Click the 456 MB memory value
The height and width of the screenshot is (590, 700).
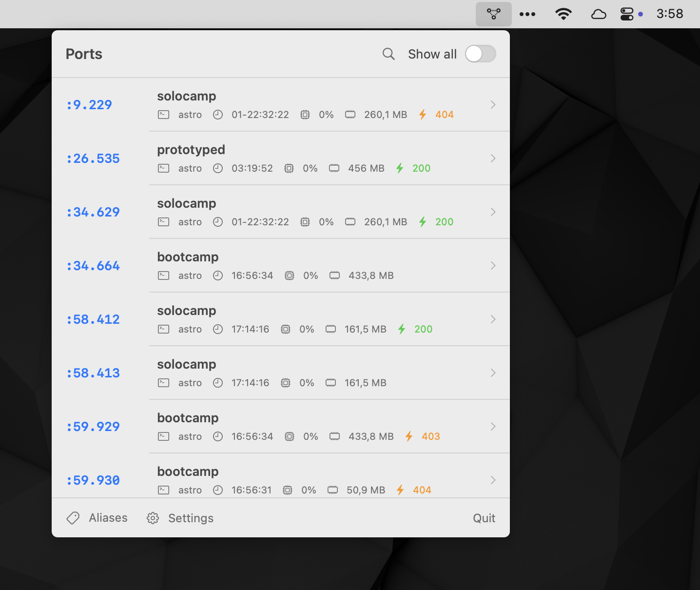(x=366, y=168)
